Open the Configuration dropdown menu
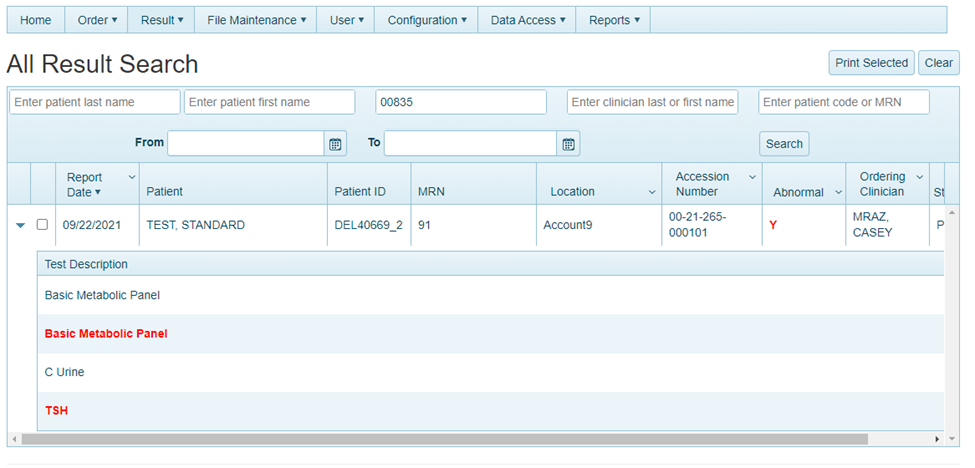The width and height of the screenshot is (975, 468). (x=427, y=20)
